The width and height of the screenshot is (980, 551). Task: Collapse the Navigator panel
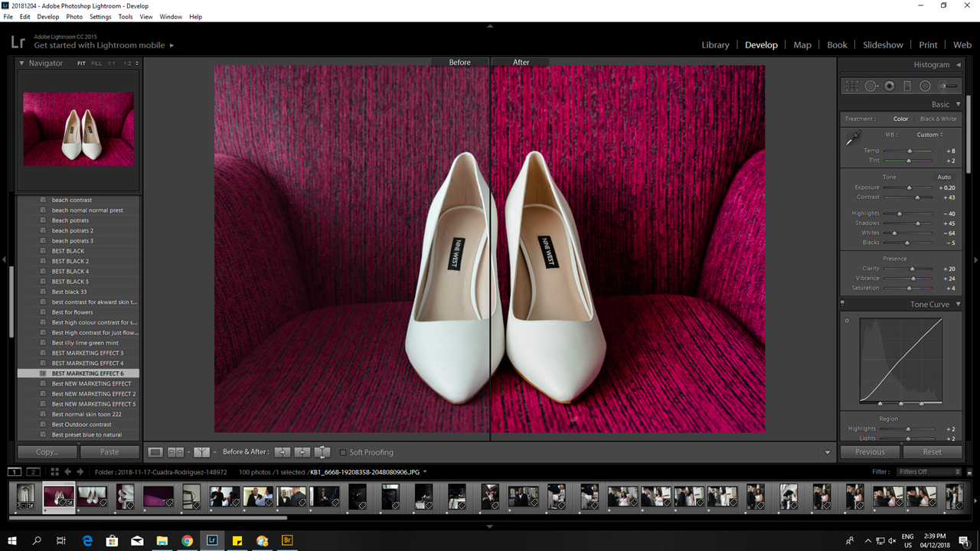[22, 64]
